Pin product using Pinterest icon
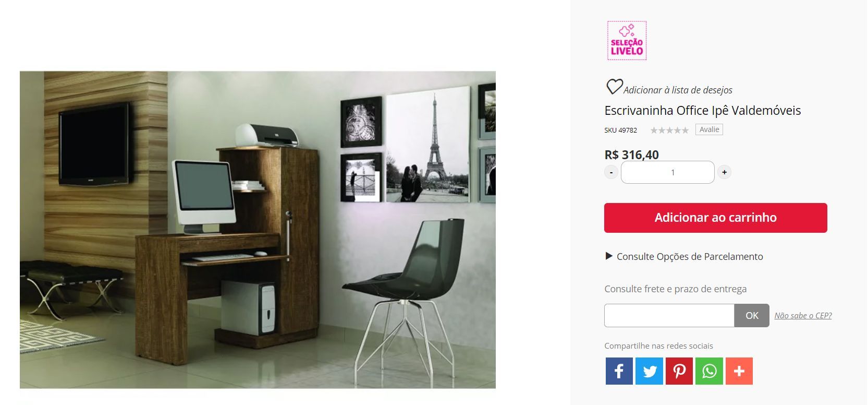 [679, 371]
